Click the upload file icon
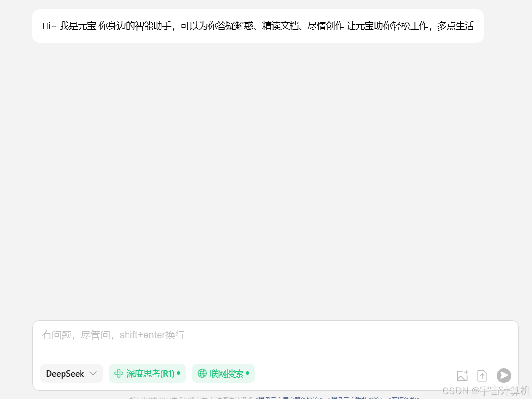The image size is (532, 399). (482, 376)
